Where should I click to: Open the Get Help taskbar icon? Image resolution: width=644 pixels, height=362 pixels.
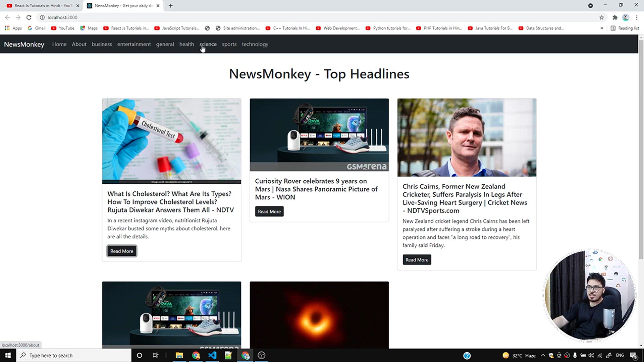point(467,356)
